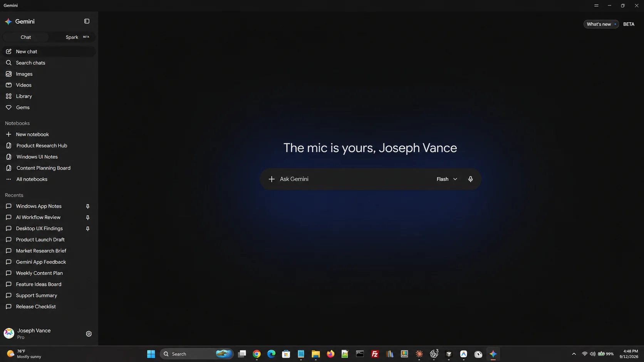Open the Market Research Brief chat

click(49, 251)
